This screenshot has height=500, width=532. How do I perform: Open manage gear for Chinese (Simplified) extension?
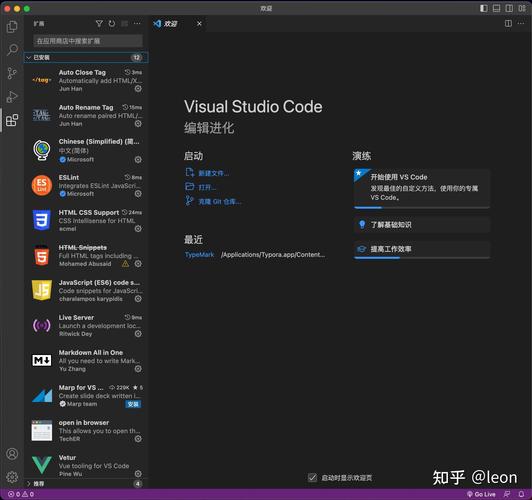click(x=138, y=159)
